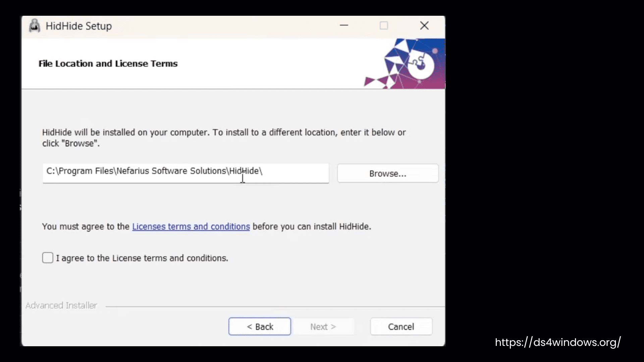
Task: Click the 'I agree to the License' label
Action: tap(142, 258)
